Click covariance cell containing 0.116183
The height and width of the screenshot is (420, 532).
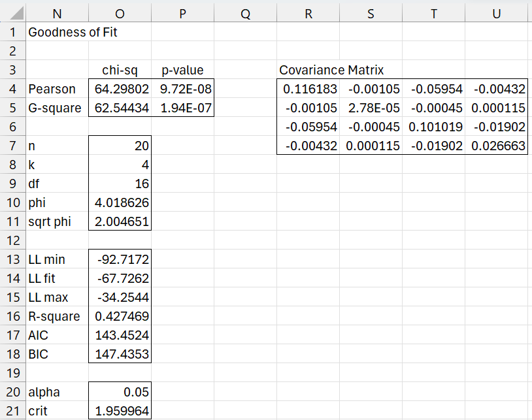(x=308, y=89)
